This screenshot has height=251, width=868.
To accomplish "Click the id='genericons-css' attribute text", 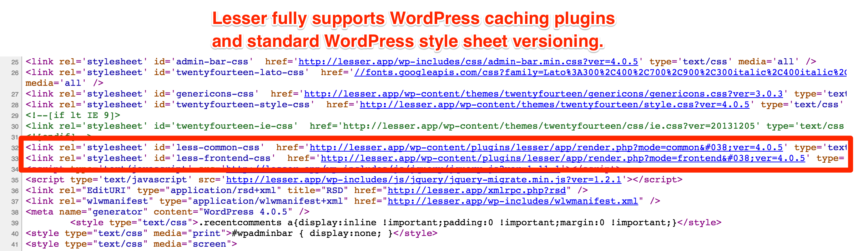I will [x=206, y=94].
